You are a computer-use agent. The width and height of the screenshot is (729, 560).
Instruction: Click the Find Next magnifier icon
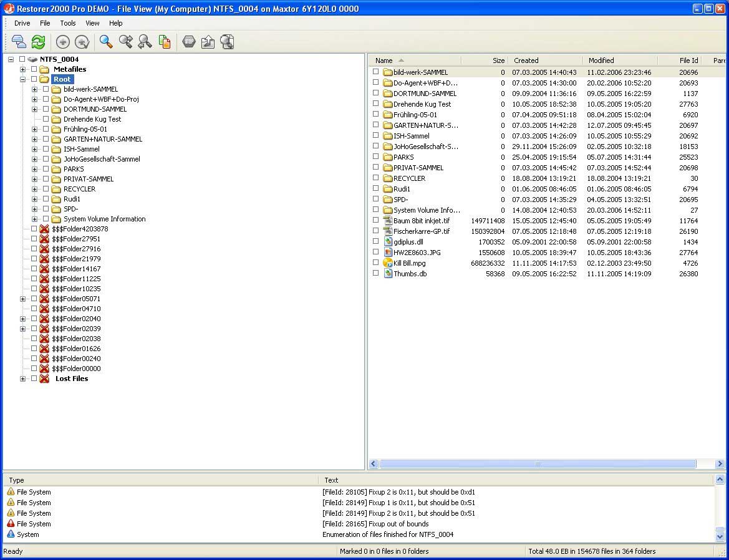point(125,42)
